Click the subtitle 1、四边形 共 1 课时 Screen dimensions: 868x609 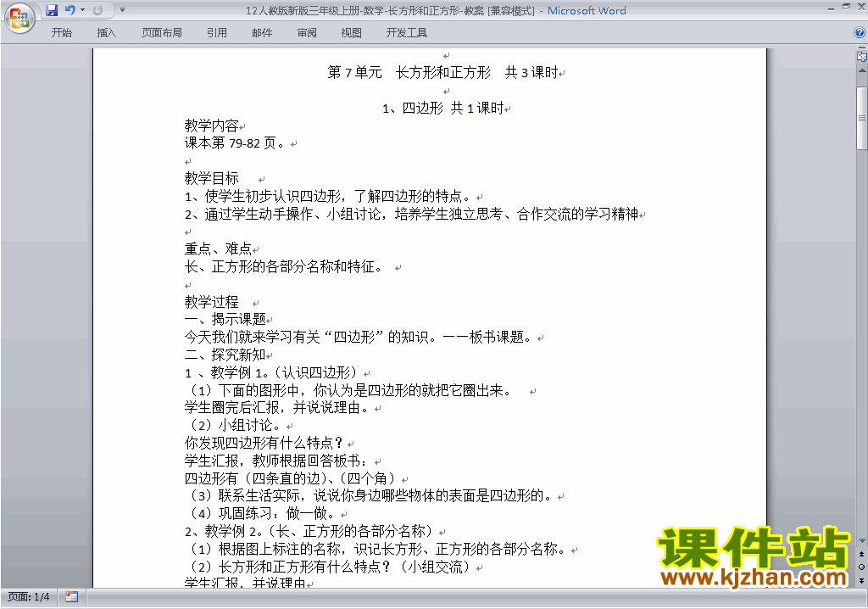click(x=442, y=108)
